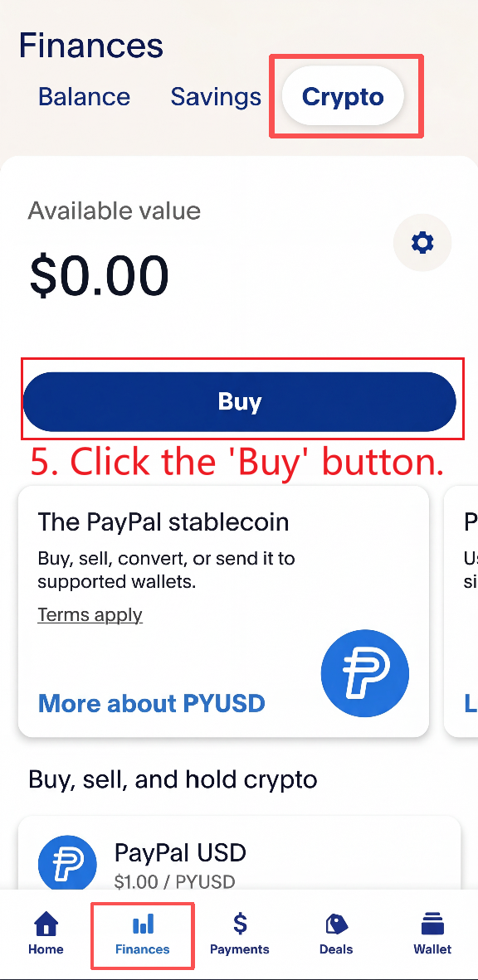Tap the $1.00 / PYUSD price text
The width and height of the screenshot is (478, 980).
pyautogui.click(x=174, y=882)
